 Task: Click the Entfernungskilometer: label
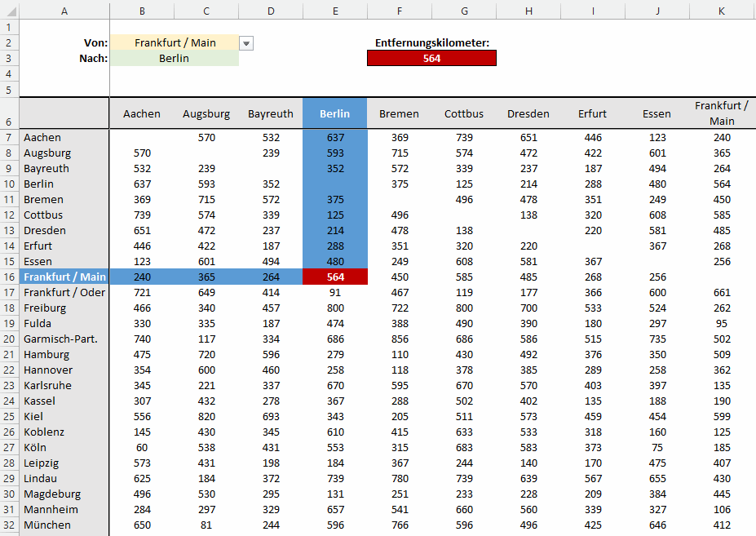pos(432,43)
